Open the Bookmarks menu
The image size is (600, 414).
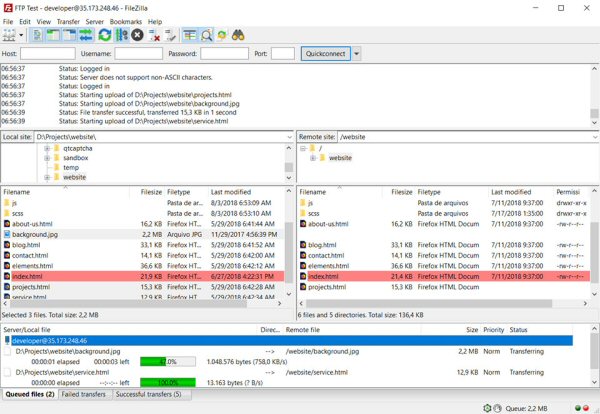click(126, 22)
